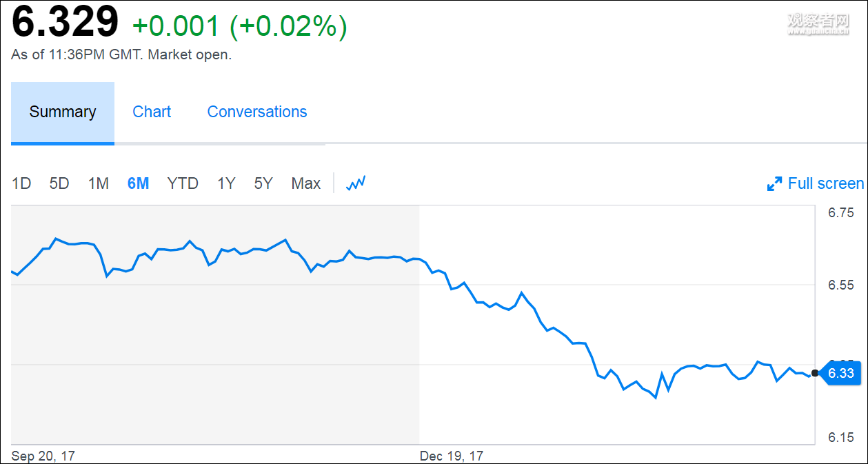
Task: Click the watermark logo in top right
Action: [x=818, y=23]
